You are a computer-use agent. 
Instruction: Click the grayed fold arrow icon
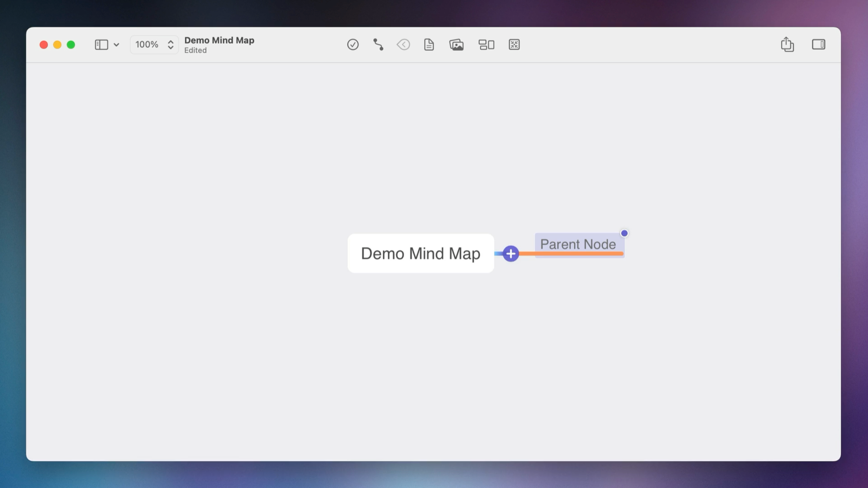(403, 45)
